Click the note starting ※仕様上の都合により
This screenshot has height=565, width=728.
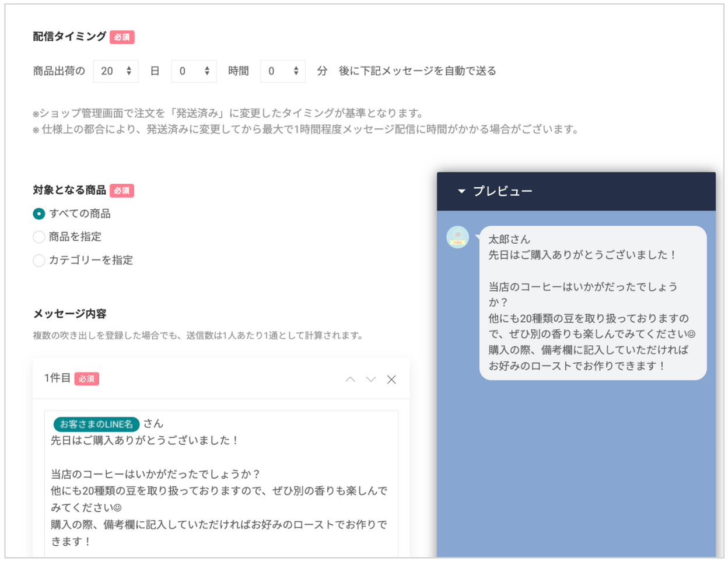click(306, 129)
